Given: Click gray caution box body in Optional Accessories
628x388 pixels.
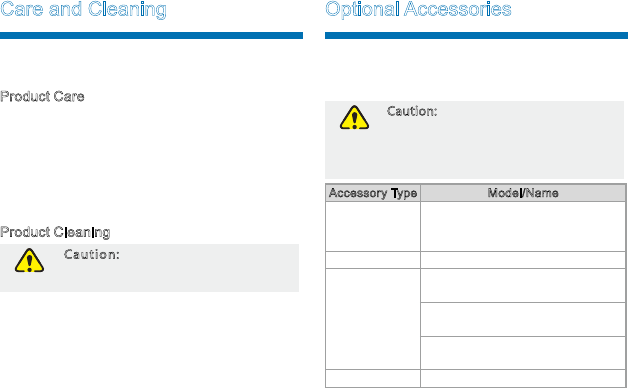Looking at the screenshot, I should click(475, 140).
